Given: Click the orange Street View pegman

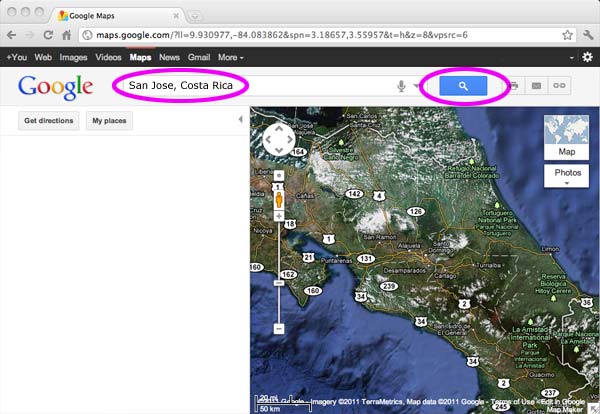Looking at the screenshot, I should coord(279,200).
